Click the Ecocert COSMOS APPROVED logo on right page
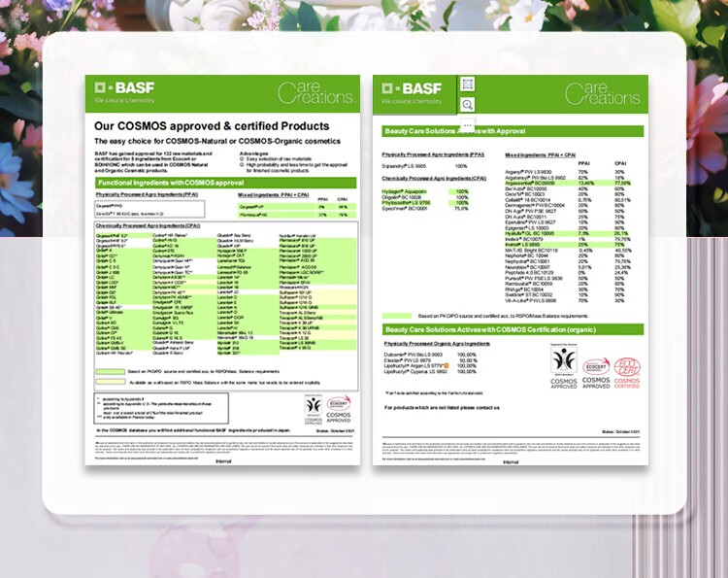728x578 pixels. (x=596, y=373)
